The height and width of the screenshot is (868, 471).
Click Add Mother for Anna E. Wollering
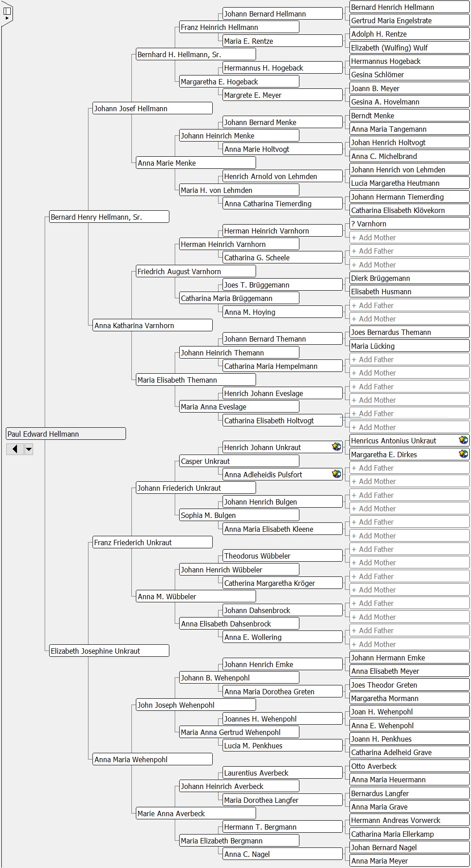pyautogui.click(x=409, y=644)
